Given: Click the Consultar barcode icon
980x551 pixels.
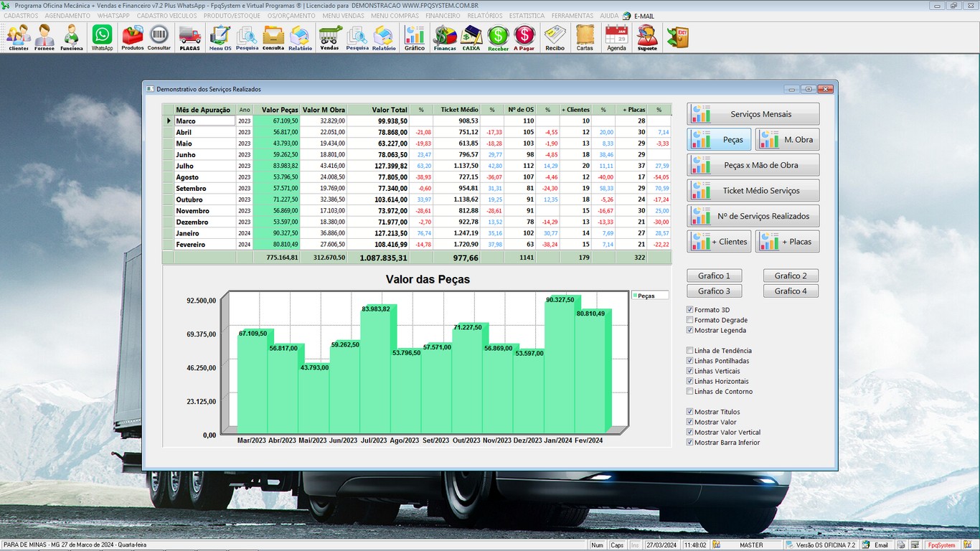Looking at the screenshot, I should tap(159, 37).
